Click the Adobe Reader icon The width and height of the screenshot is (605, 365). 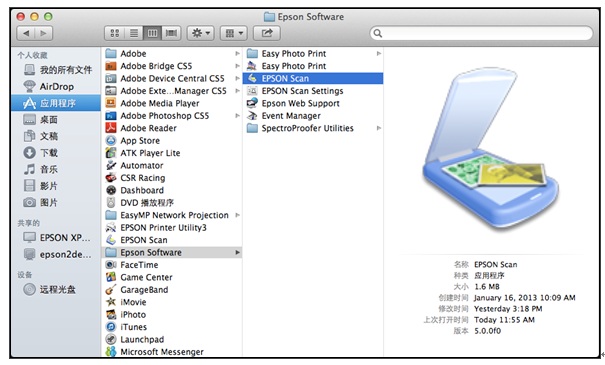click(111, 128)
